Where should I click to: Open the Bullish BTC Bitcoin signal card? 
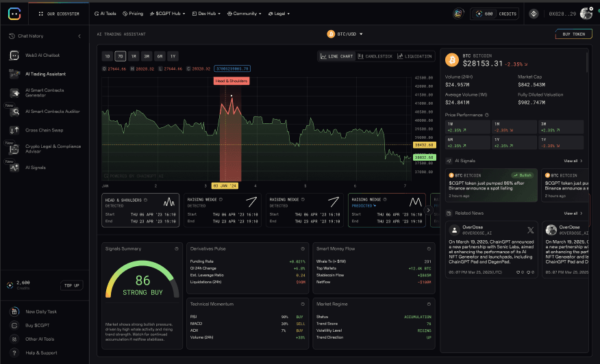(491, 185)
